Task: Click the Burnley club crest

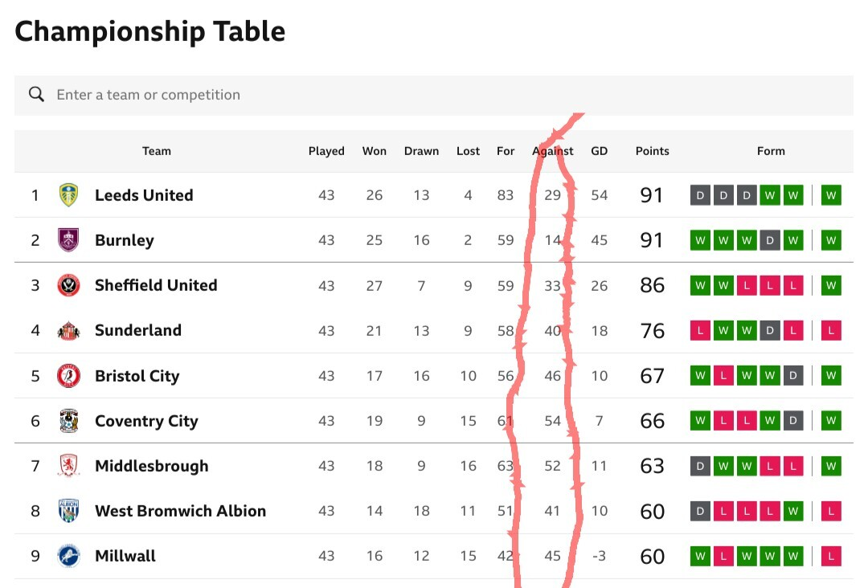Action: (x=68, y=240)
